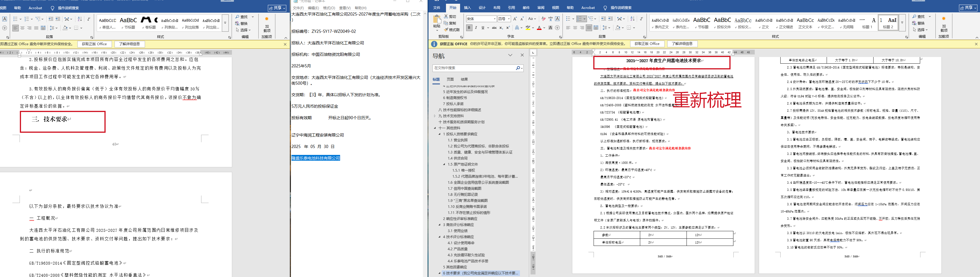
Task: Expand the styles gallery in the right Word window
Action: coord(902,23)
